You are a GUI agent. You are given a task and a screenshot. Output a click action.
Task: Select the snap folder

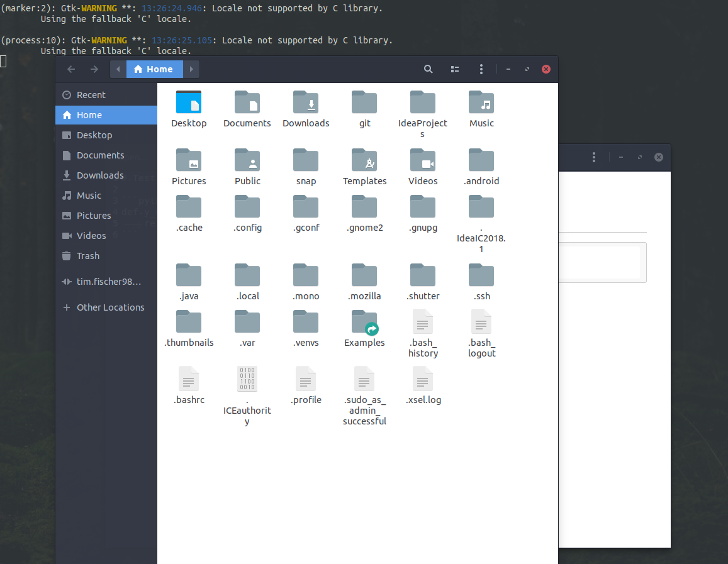[306, 160]
